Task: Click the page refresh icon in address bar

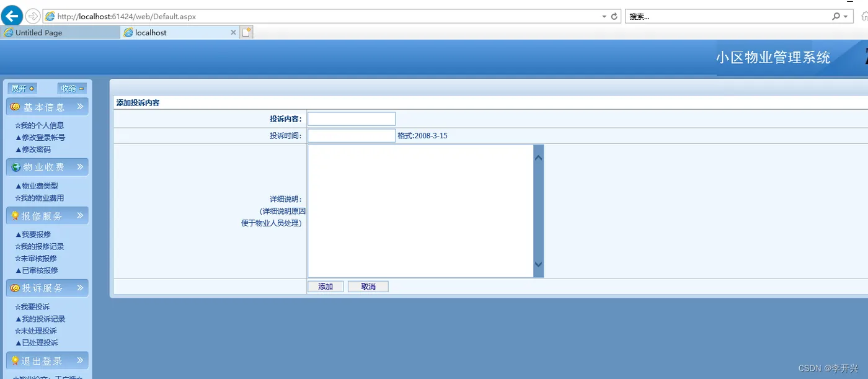Action: (x=614, y=17)
